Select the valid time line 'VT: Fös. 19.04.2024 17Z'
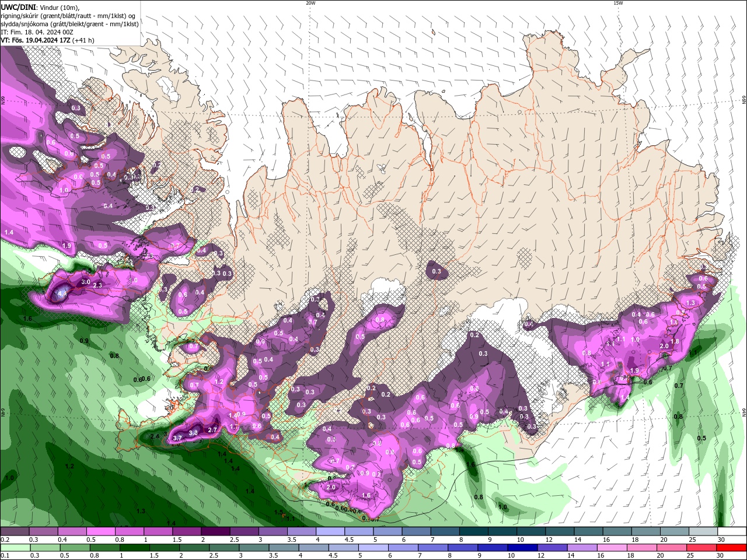The width and height of the screenshot is (747, 560). point(36,40)
